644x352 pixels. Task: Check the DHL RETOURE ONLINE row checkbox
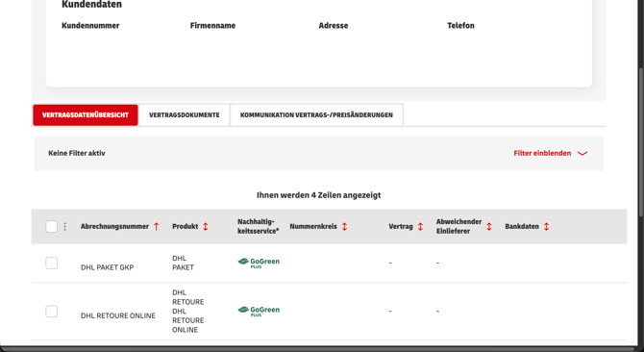click(x=51, y=311)
